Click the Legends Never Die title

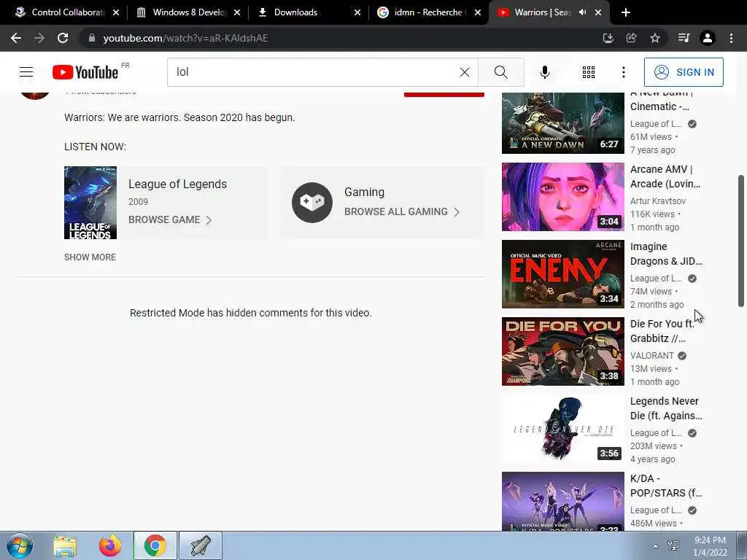(666, 408)
